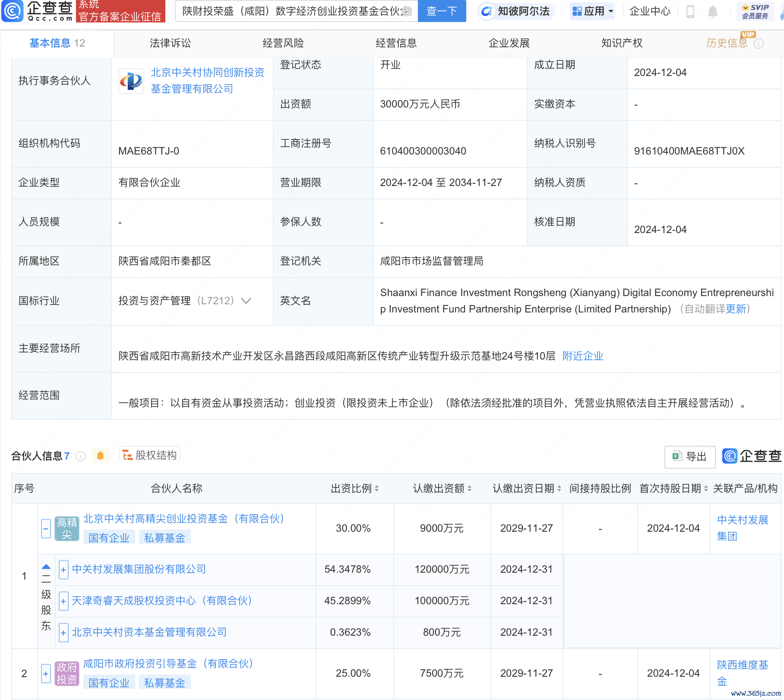Image resolution: width=784 pixels, height=700 pixels.
Task: Clear the search box with X icon
Action: coord(406,11)
